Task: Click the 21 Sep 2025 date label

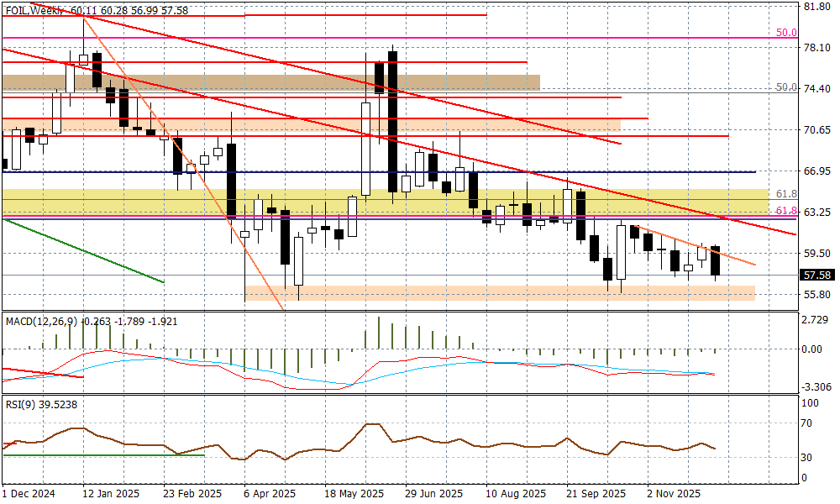Action: (x=596, y=493)
